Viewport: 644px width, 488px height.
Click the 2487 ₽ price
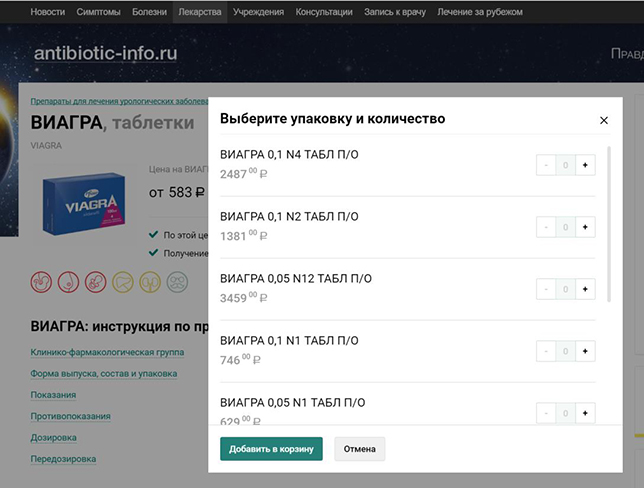[244, 174]
